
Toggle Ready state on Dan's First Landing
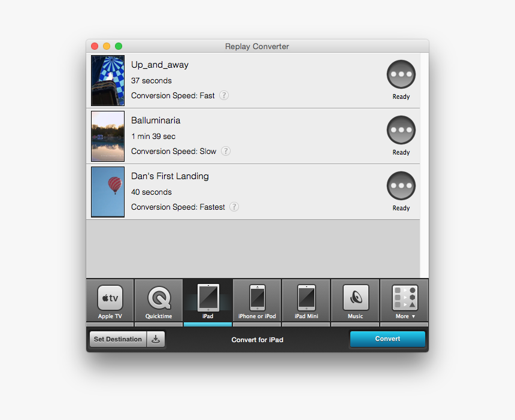point(401,186)
